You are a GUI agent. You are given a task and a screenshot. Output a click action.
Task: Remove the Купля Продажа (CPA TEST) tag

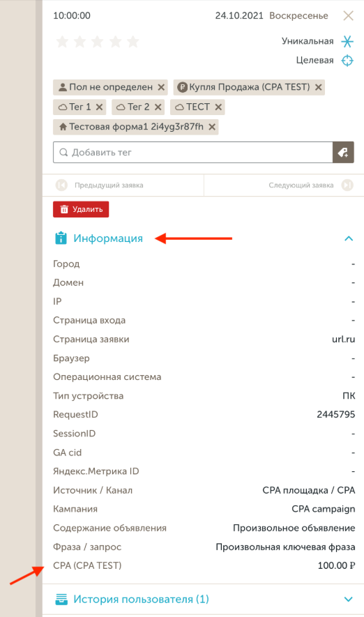(319, 87)
